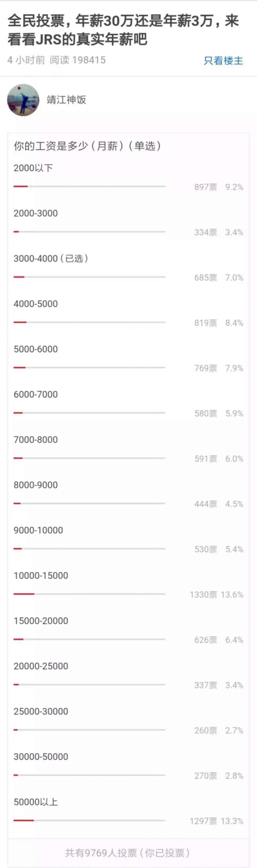
Task: Tap the 只看楼主 link
Action: click(223, 61)
